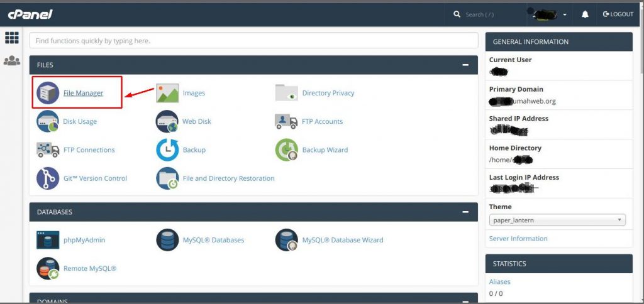The height and width of the screenshot is (304, 644).
Task: Click the LOGOUT button
Action: pyautogui.click(x=618, y=14)
